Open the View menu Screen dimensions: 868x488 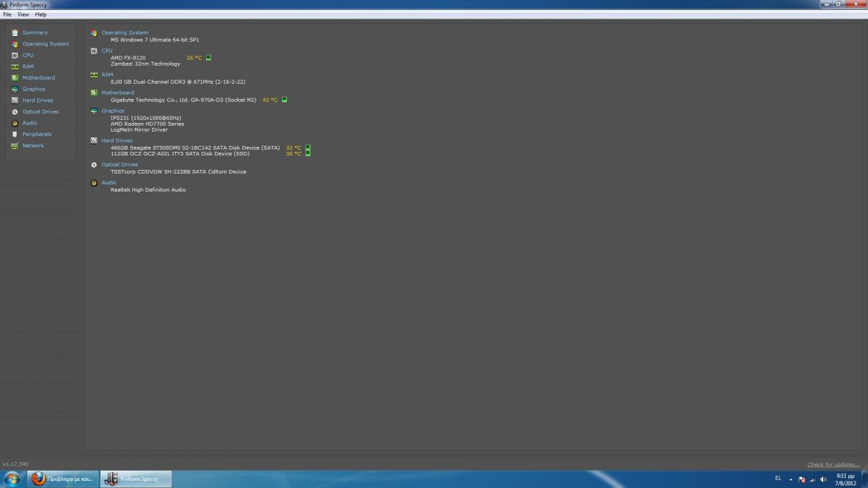click(23, 14)
